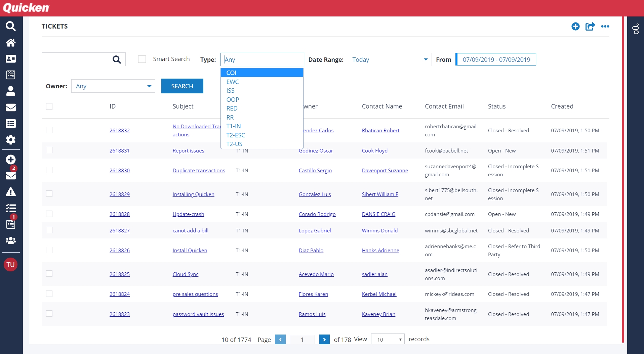Open the three-dot more options menu
644x354 pixels.
(x=605, y=27)
